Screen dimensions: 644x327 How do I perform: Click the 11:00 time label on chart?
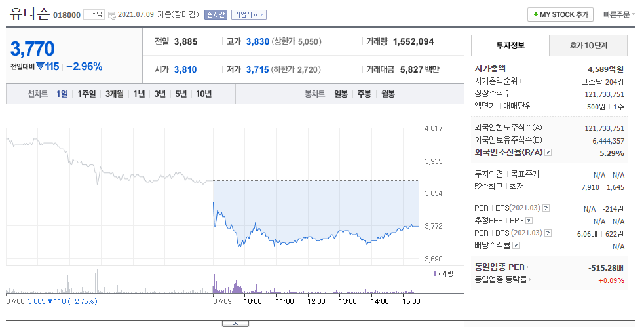pyautogui.click(x=284, y=301)
